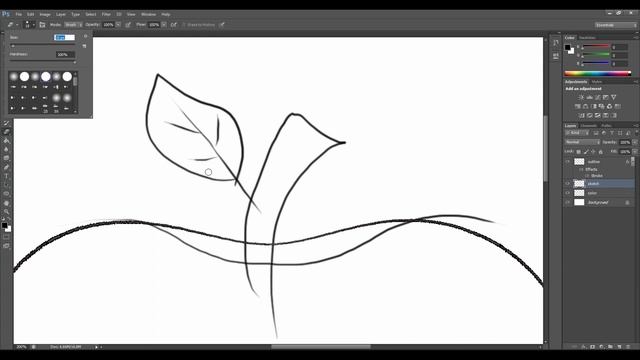Open the brush preset picker arrow

[x=33, y=25]
